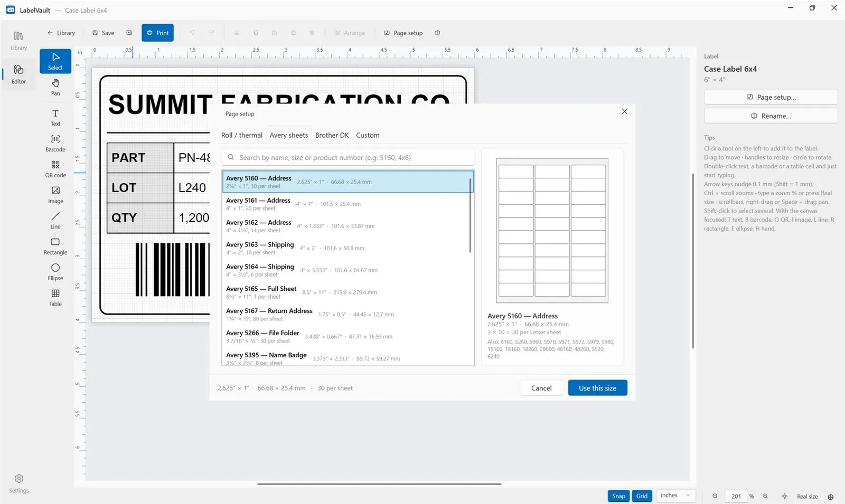Zoom out with the minus magnifier

(x=715, y=496)
